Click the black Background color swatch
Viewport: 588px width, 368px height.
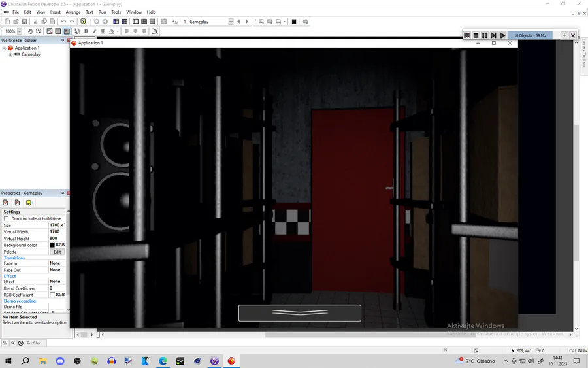[x=52, y=245]
